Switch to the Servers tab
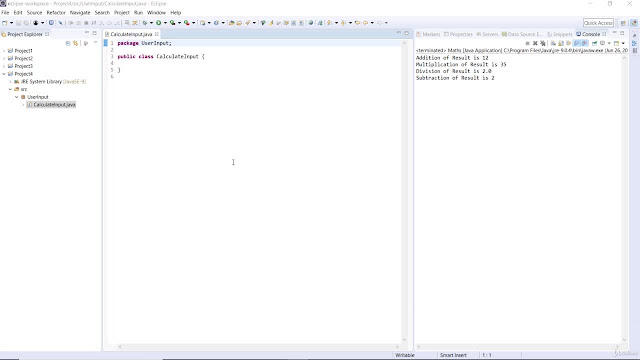Viewport: 640px width, 360px height. 487,34
